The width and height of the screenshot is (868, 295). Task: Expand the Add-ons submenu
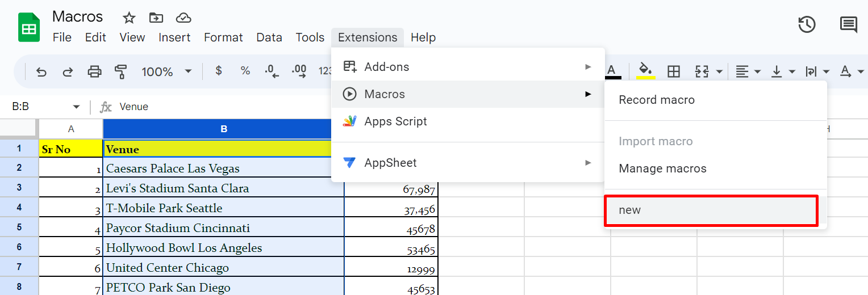(x=468, y=67)
